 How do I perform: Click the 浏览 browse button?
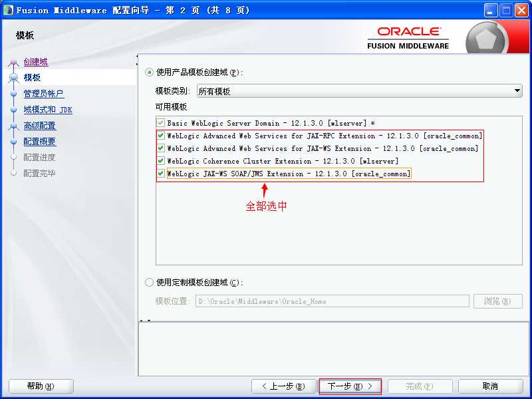497,301
